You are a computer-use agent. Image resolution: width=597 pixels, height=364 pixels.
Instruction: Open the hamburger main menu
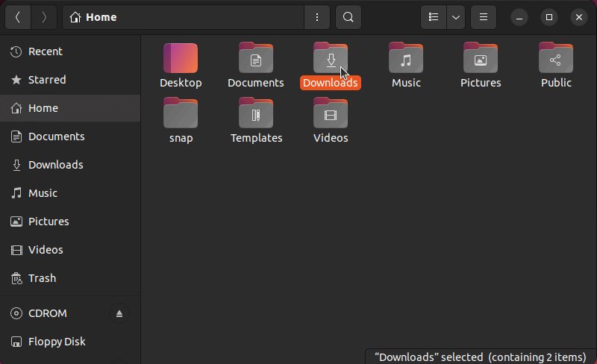[x=483, y=17]
